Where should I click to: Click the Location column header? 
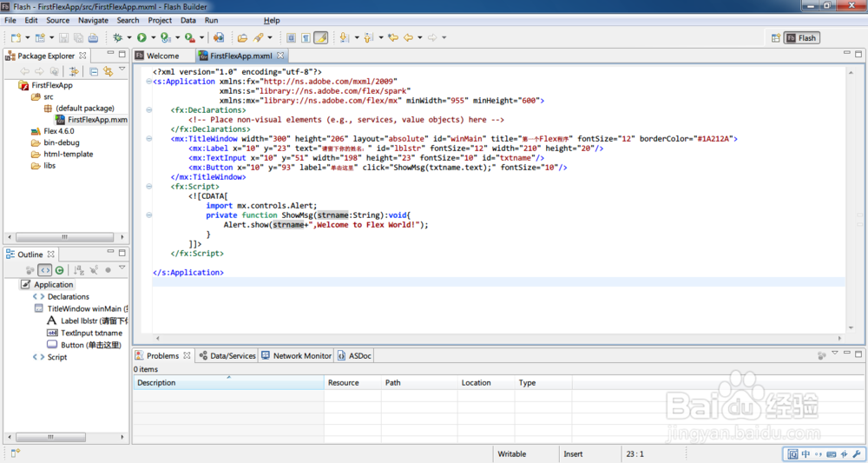(485, 383)
